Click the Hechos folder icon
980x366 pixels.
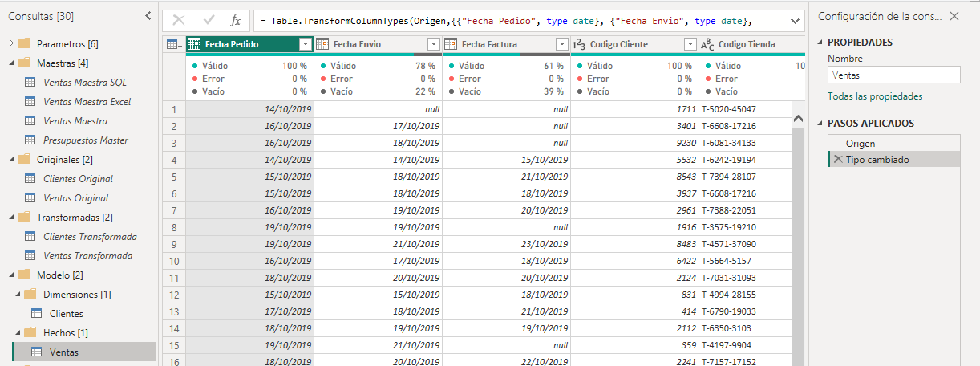point(30,332)
